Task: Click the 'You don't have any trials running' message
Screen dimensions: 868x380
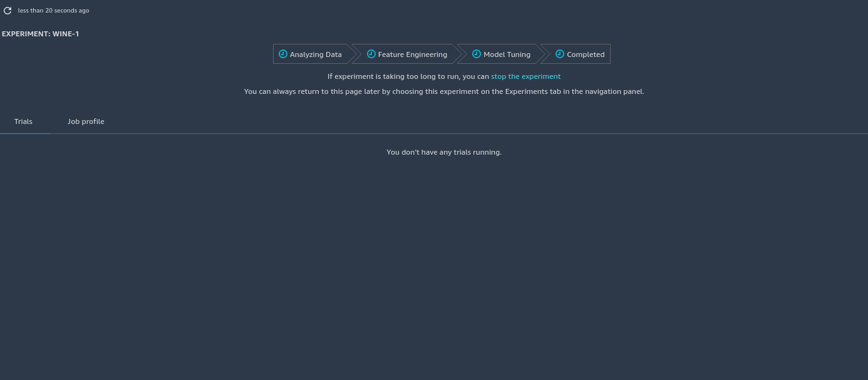Action: (x=443, y=152)
